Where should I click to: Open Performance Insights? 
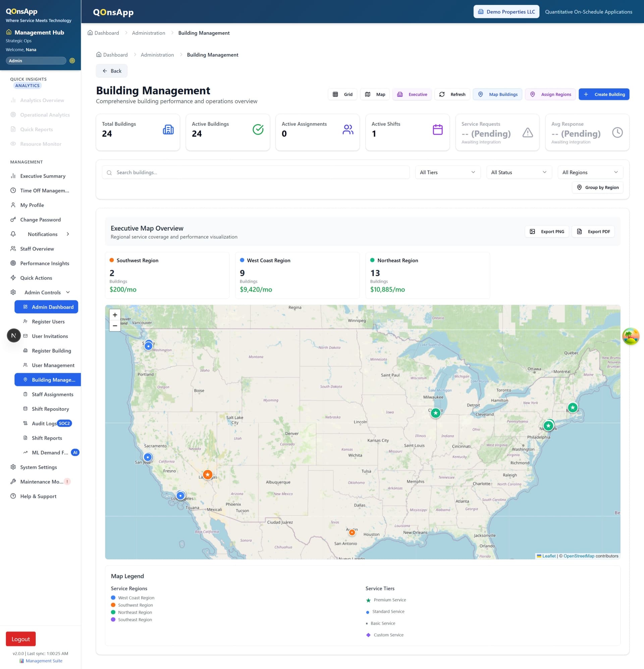[x=44, y=263]
